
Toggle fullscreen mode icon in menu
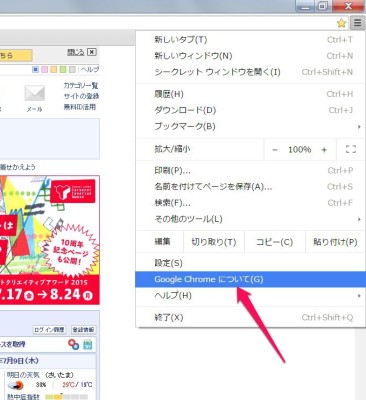[x=351, y=149]
